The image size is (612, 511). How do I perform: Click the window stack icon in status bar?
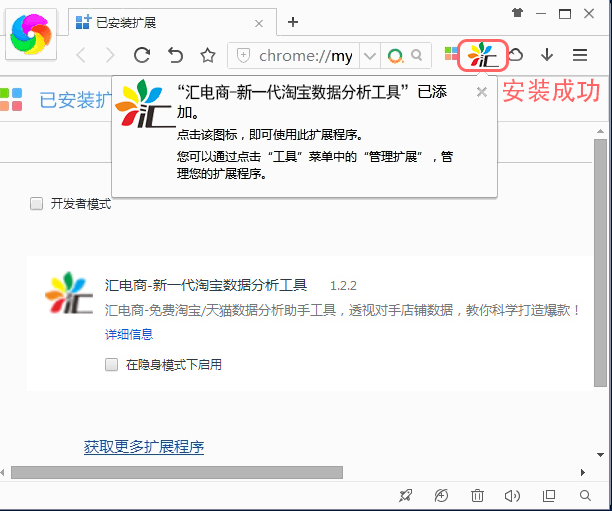pyautogui.click(x=549, y=496)
